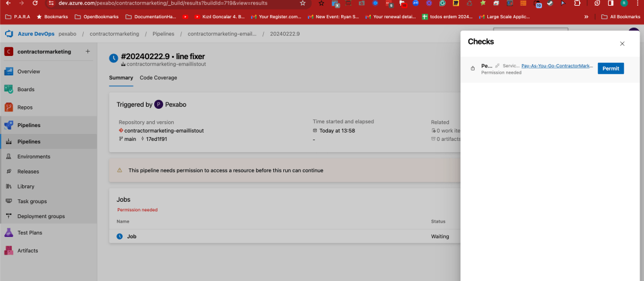Open New Event: Ryan S... bookmark
This screenshot has height=281, width=644.
tap(333, 17)
